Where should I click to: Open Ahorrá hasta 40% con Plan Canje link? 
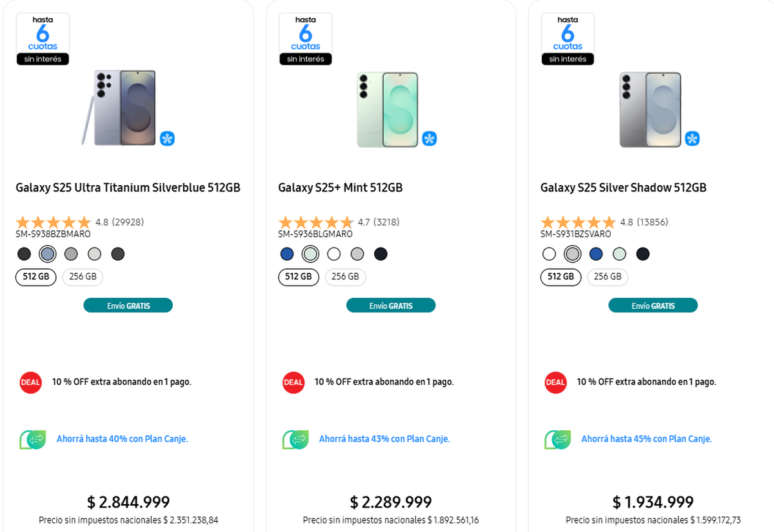click(122, 439)
